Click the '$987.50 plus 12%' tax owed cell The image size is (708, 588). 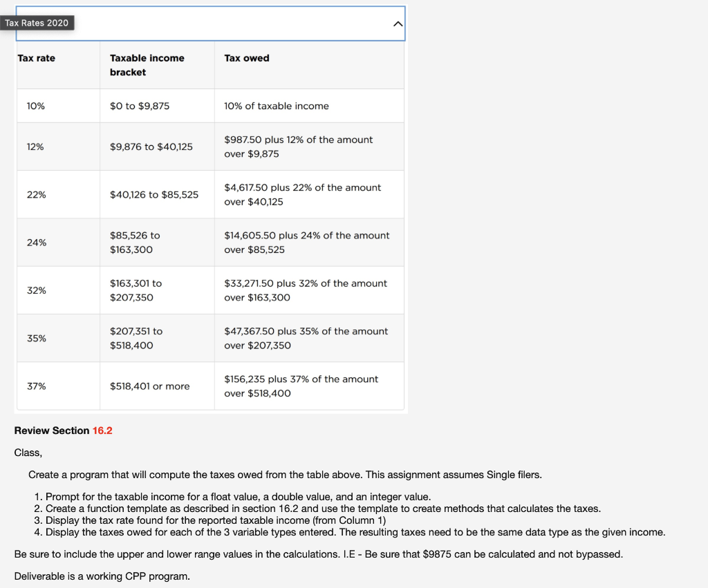point(309,146)
